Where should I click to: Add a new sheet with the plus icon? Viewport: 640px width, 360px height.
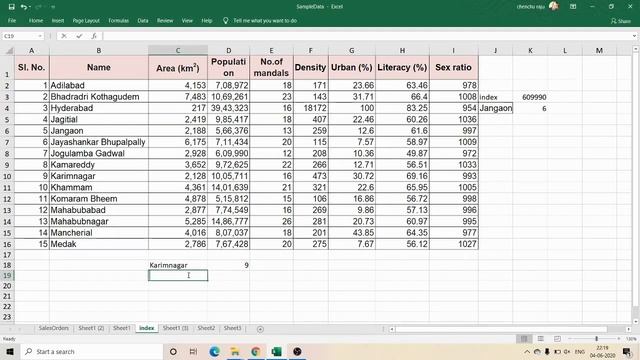(260, 329)
